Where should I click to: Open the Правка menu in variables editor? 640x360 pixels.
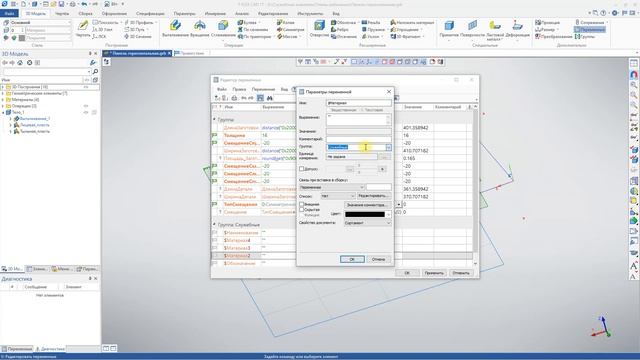pos(239,89)
